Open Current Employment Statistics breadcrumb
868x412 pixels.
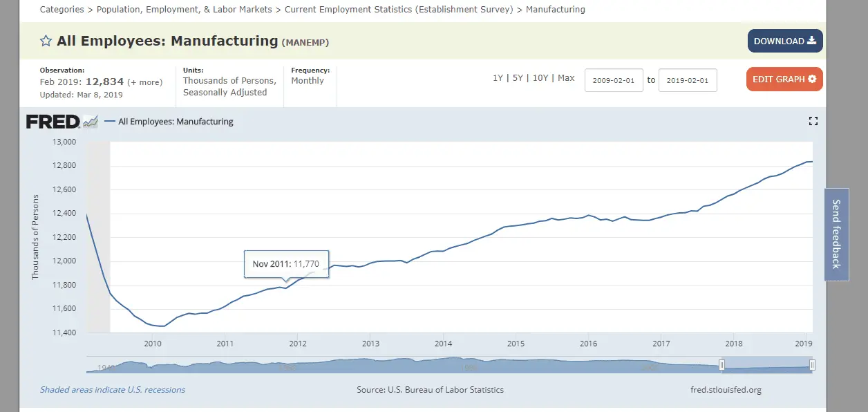click(x=398, y=10)
